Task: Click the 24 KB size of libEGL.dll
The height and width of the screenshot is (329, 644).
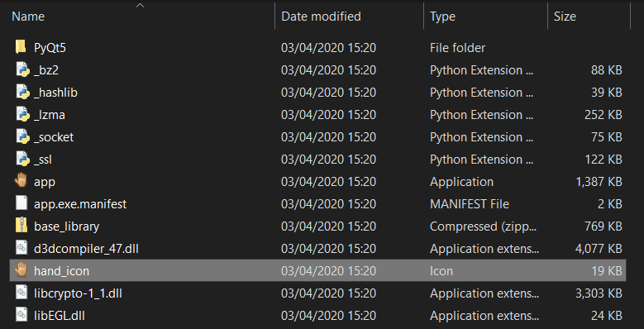Action: coord(607,316)
